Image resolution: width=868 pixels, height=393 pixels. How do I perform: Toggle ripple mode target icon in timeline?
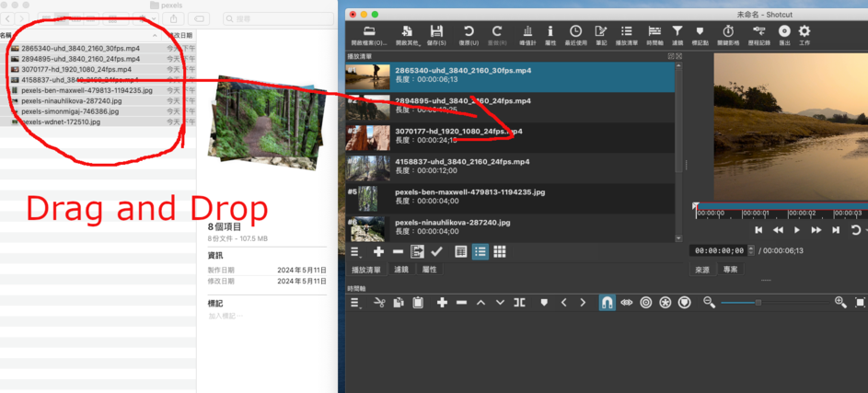(646, 303)
